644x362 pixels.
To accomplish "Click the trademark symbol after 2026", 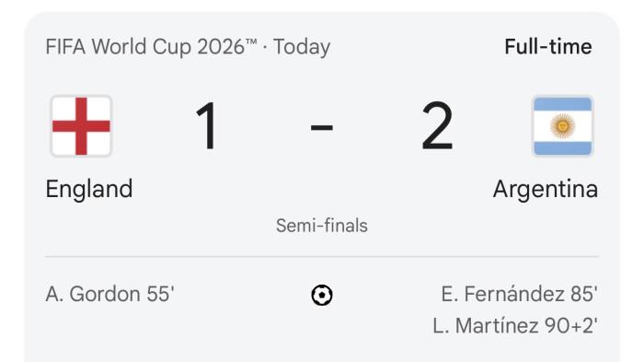I will pos(251,42).
